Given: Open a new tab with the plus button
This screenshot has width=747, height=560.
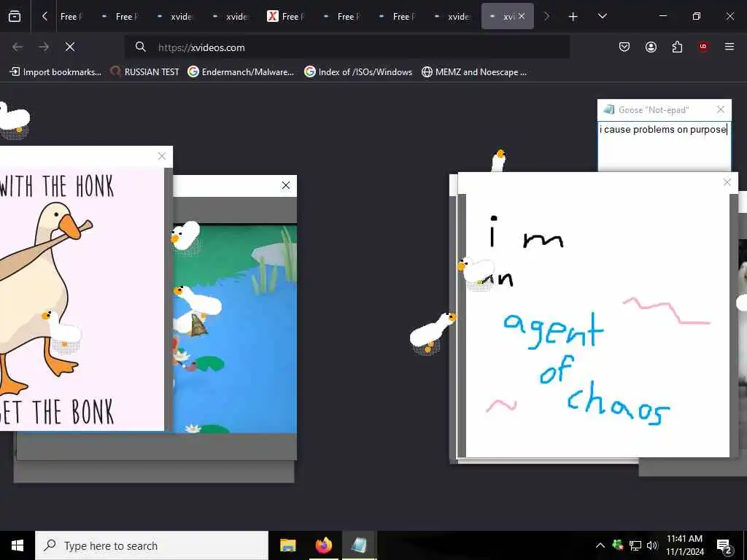Looking at the screenshot, I should [573, 17].
